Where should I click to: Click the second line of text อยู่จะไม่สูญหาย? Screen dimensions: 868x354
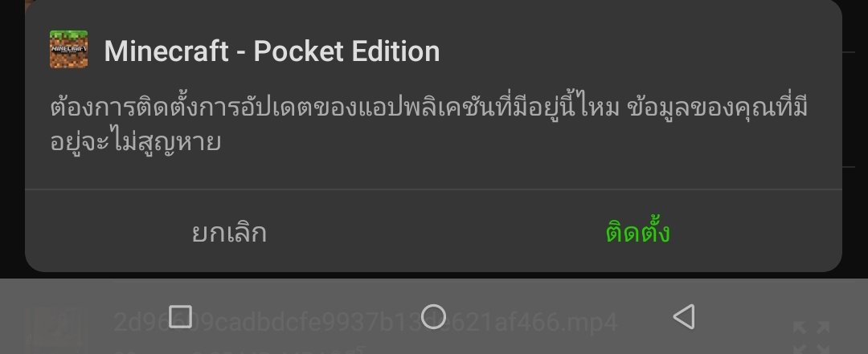136,141
